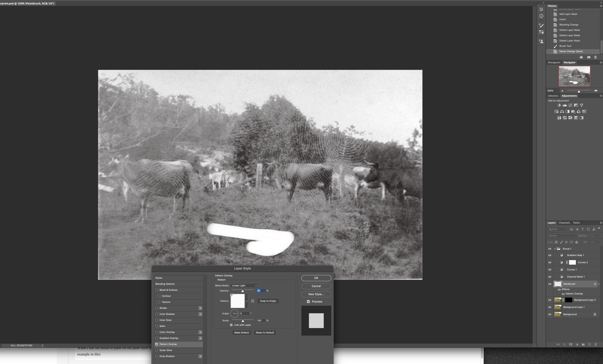
Task: Click the fx icon on the Paintbrush layer
Action: click(595, 284)
